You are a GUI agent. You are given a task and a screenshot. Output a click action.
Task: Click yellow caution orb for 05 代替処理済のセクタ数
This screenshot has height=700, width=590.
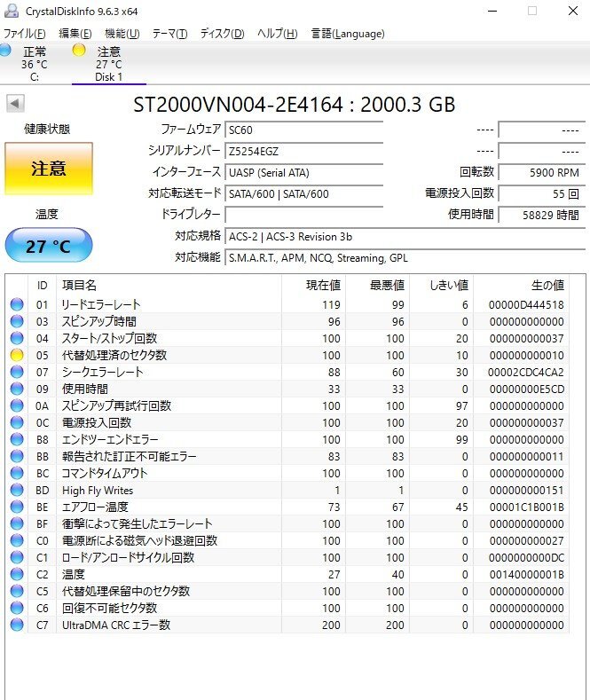click(x=17, y=355)
